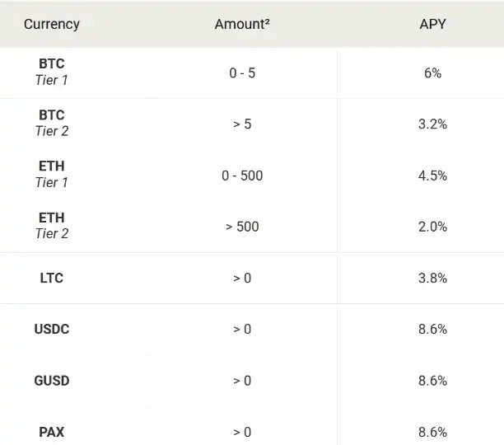504x445 pixels.
Task: Click the 3.2% APY value
Action: [432, 124]
